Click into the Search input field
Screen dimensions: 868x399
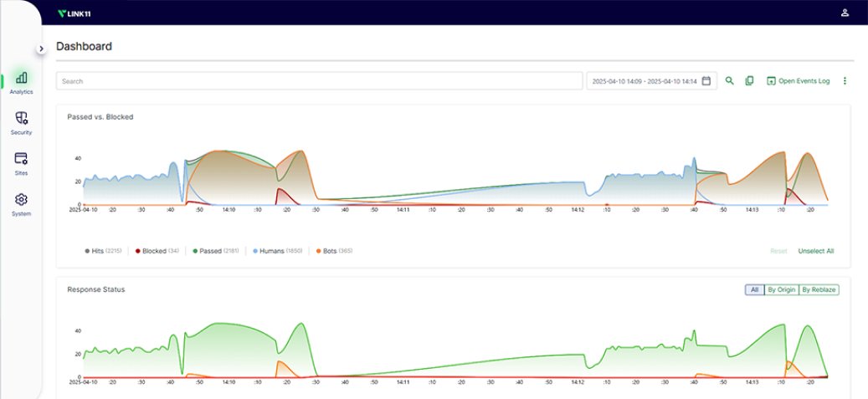pyautogui.click(x=318, y=81)
